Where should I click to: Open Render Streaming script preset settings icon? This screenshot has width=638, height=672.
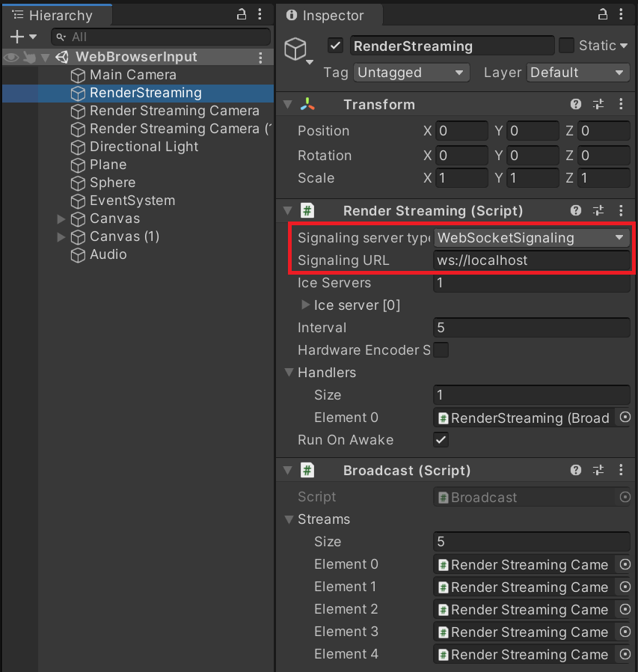(598, 211)
